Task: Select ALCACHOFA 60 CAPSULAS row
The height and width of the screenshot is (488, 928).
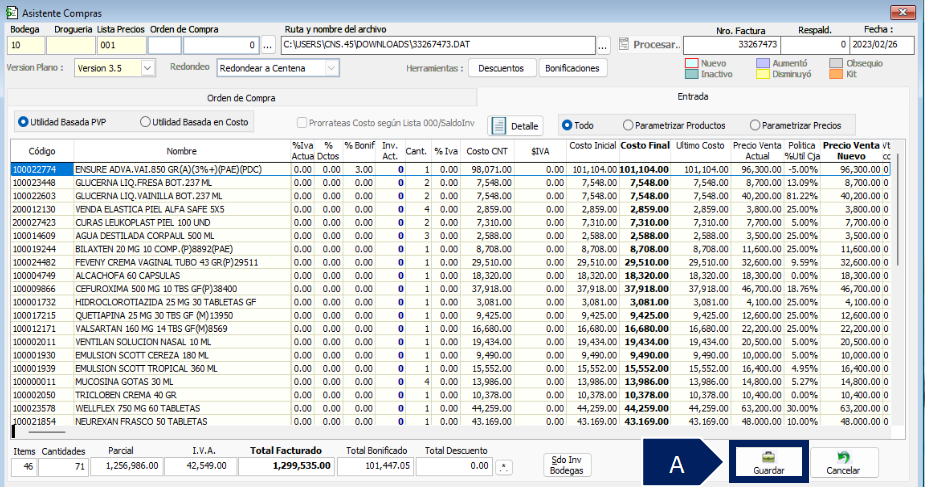Action: pos(450,276)
